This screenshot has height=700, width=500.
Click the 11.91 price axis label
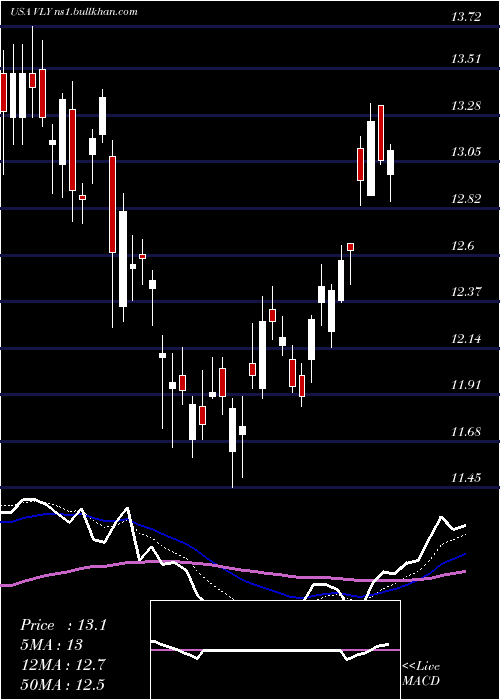tap(467, 384)
